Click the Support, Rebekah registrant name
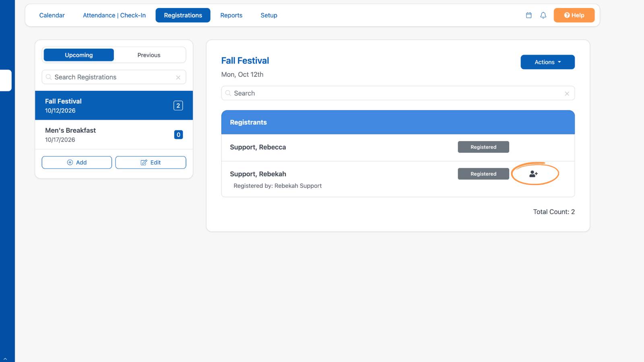Image resolution: width=644 pixels, height=362 pixels. pyautogui.click(x=258, y=174)
